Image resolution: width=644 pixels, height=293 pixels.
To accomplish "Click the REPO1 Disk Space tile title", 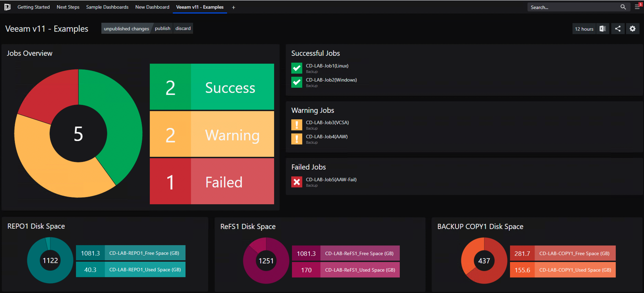I will pyautogui.click(x=36, y=226).
